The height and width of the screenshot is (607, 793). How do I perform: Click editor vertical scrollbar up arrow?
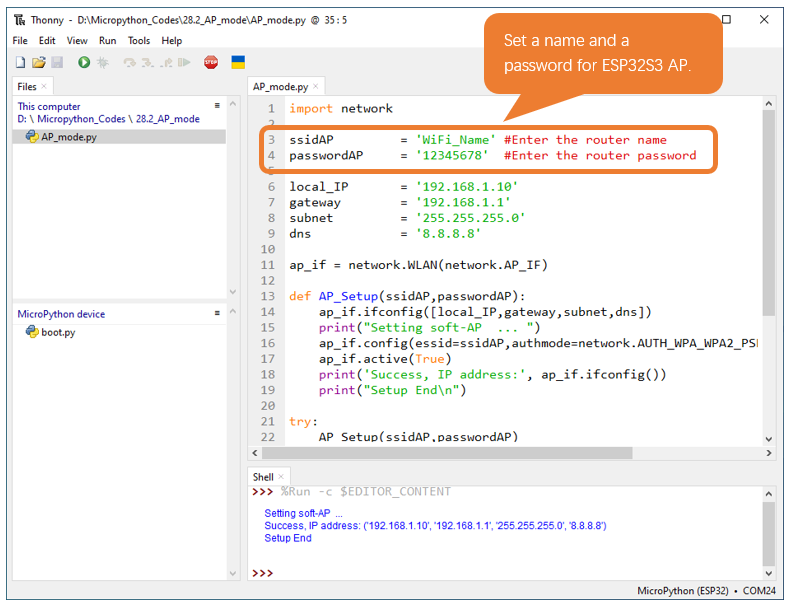769,104
